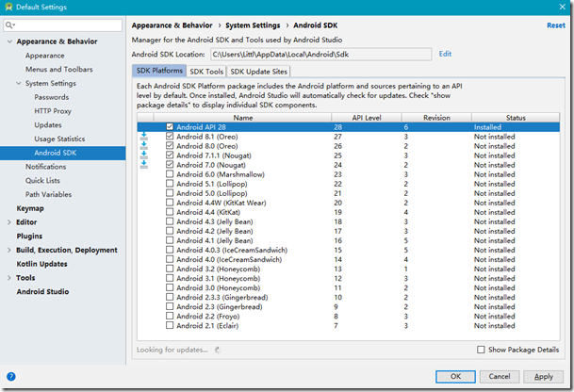This screenshot has height=392, width=574.
Task: Select Android SDK in settings tree
Action: coord(62,153)
